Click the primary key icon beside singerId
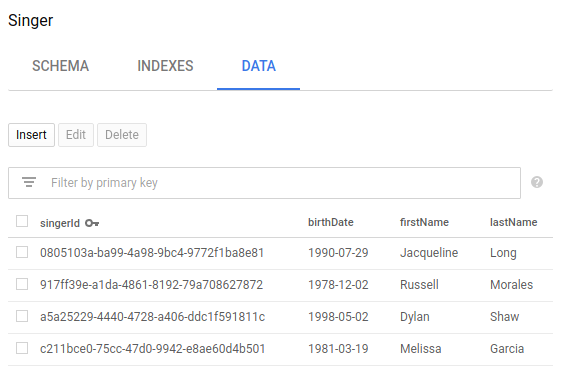Image resolution: width=566 pixels, height=372 pixels. [92, 223]
